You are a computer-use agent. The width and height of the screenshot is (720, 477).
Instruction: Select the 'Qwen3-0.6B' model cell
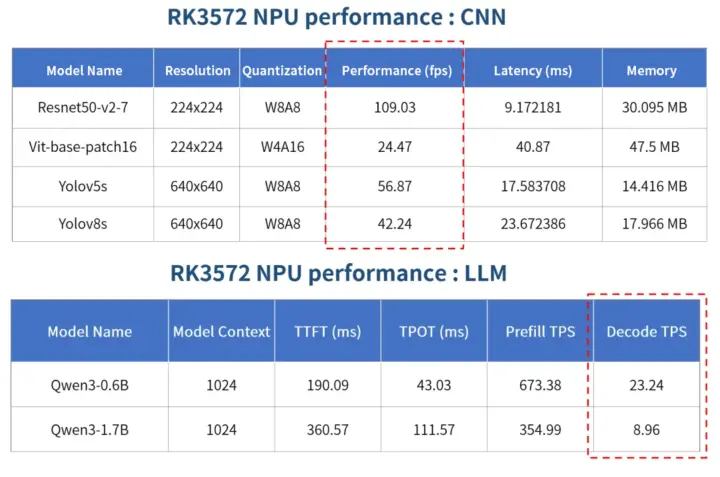tap(90, 385)
